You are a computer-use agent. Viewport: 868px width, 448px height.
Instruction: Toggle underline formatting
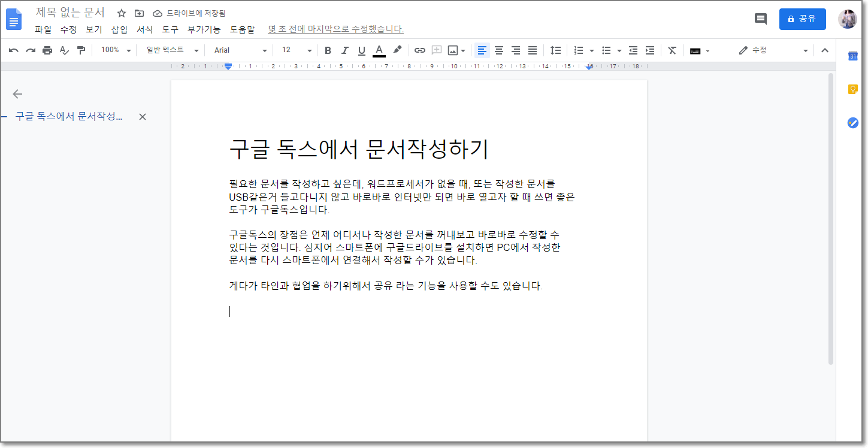[361, 50]
